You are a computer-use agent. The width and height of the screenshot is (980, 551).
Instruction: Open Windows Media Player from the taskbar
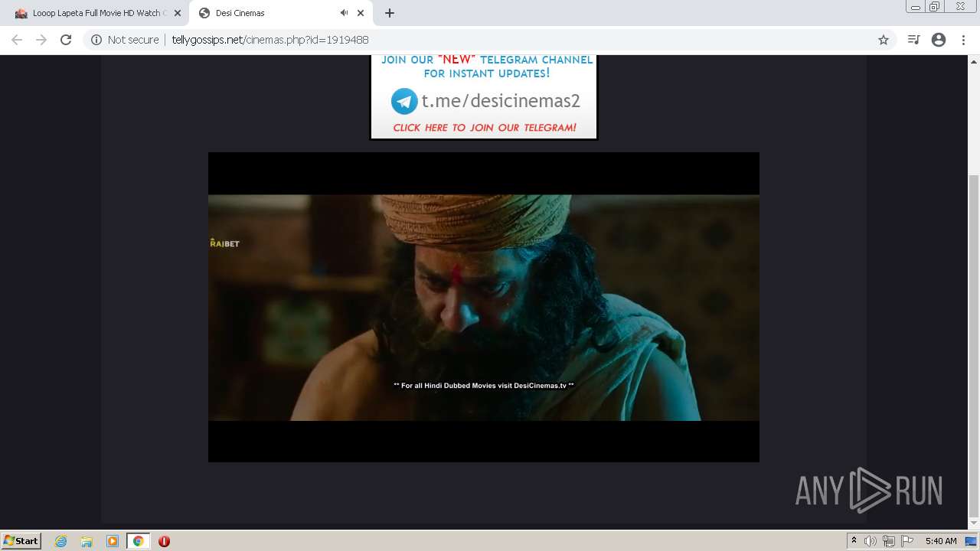(113, 541)
